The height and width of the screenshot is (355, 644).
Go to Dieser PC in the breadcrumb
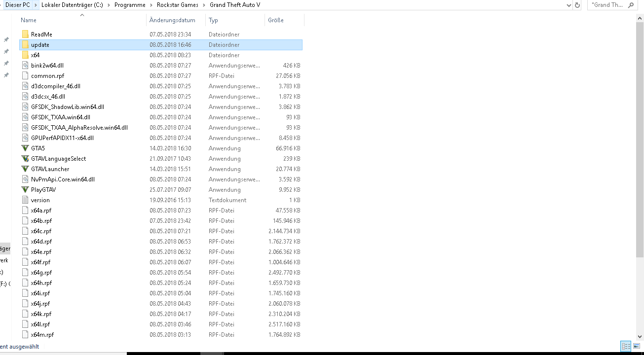click(x=18, y=5)
